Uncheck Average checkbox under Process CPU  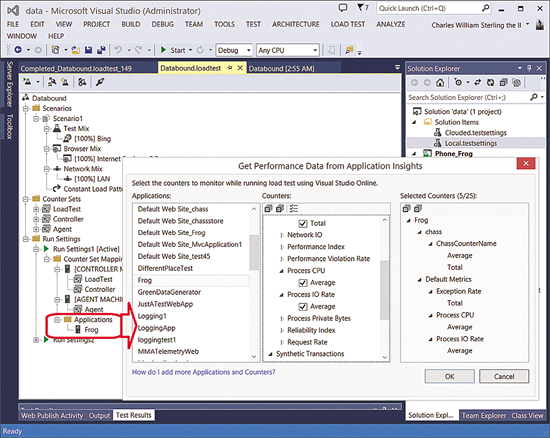303,283
